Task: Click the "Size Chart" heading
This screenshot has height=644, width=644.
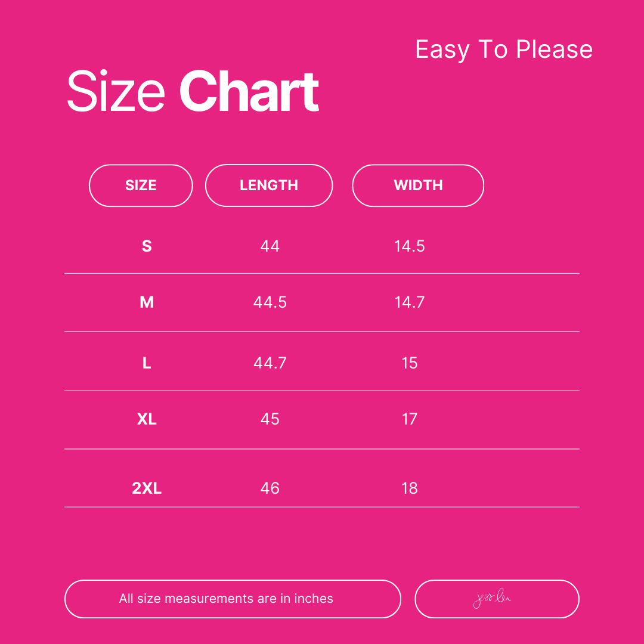Action: 193,92
